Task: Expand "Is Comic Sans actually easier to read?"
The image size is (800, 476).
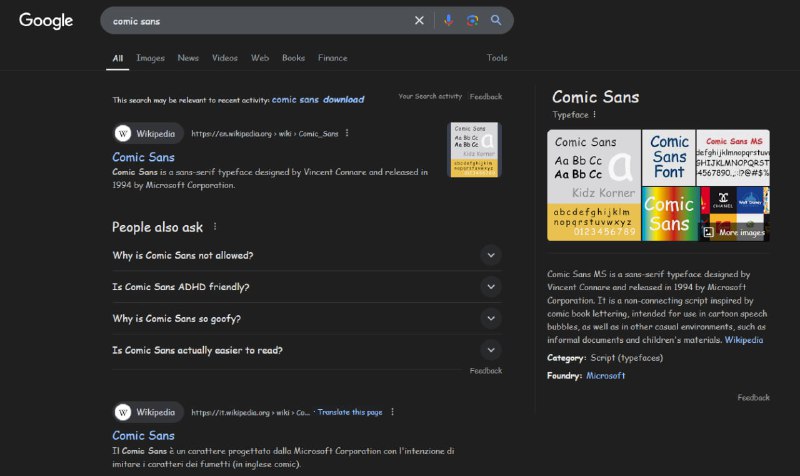Action: [307, 350]
